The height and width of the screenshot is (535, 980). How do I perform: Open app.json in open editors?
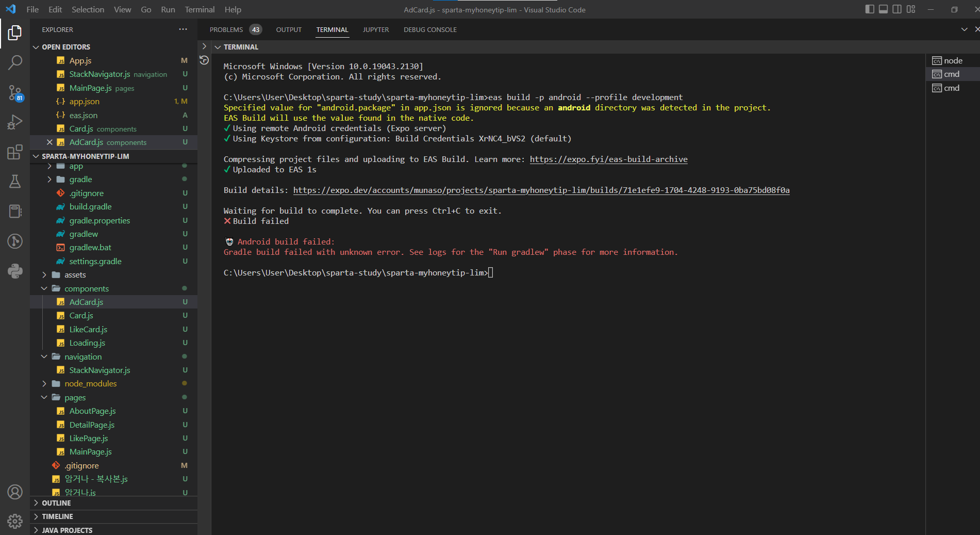[113, 102]
